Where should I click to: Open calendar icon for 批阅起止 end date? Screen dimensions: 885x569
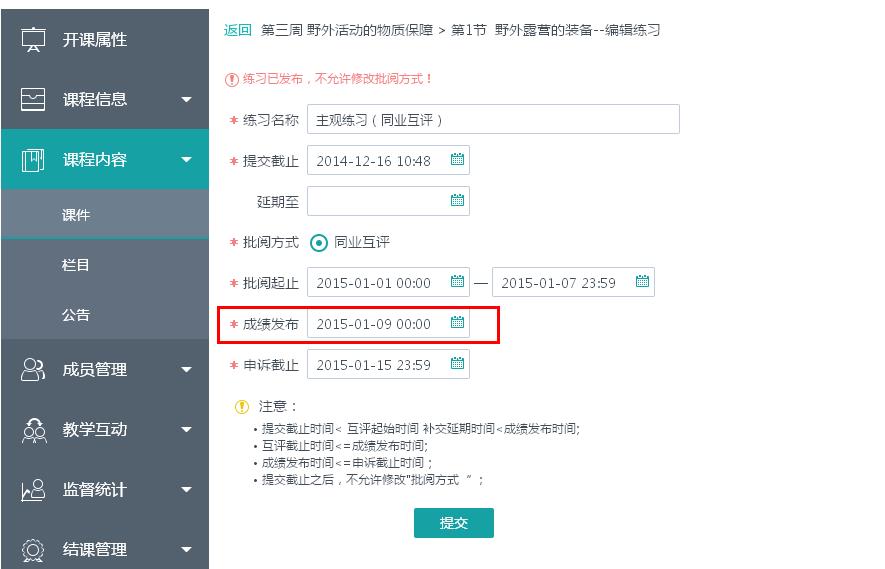pyautogui.click(x=642, y=282)
